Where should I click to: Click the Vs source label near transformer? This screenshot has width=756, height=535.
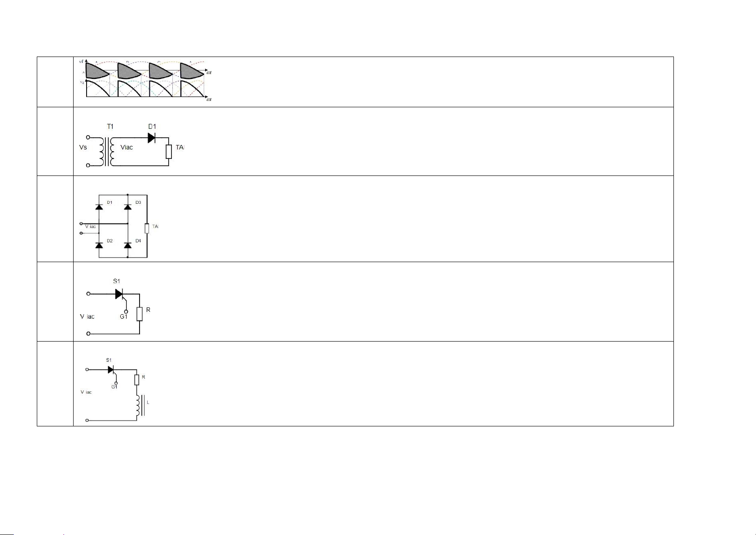pyautogui.click(x=83, y=147)
